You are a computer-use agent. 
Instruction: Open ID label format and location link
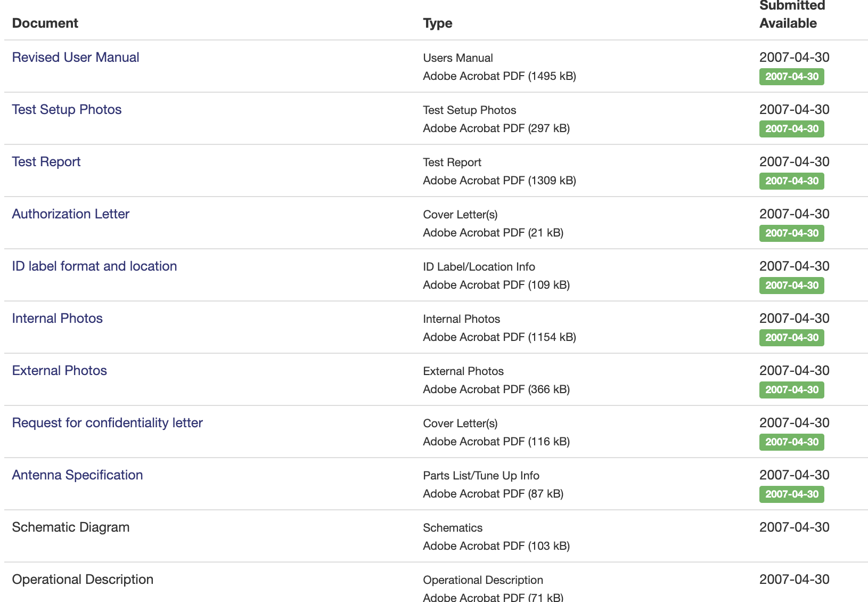coord(94,266)
